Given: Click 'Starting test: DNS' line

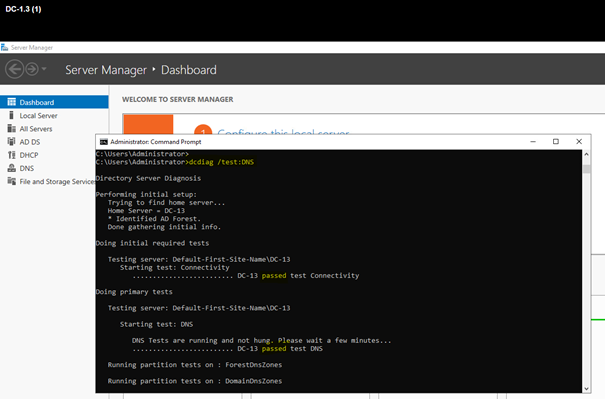Looking at the screenshot, I should click(x=156, y=324).
